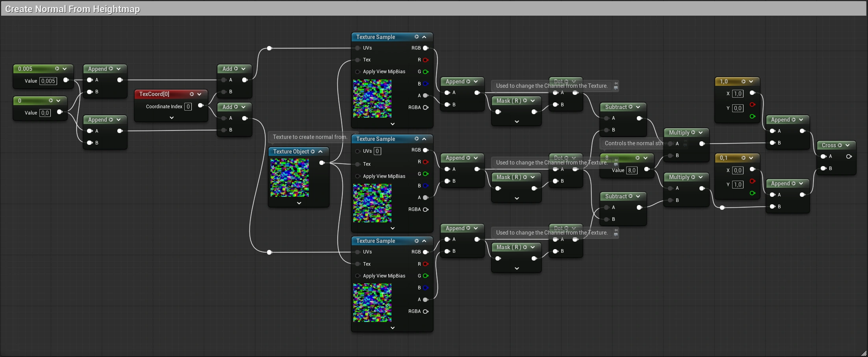Click the preview play icon on 1,0 node
868x357 pixels.
(744, 81)
